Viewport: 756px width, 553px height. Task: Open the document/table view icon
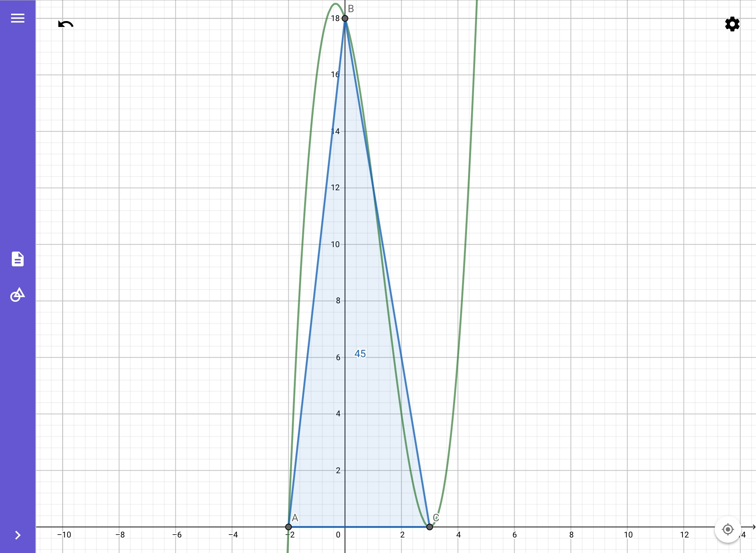[17, 259]
